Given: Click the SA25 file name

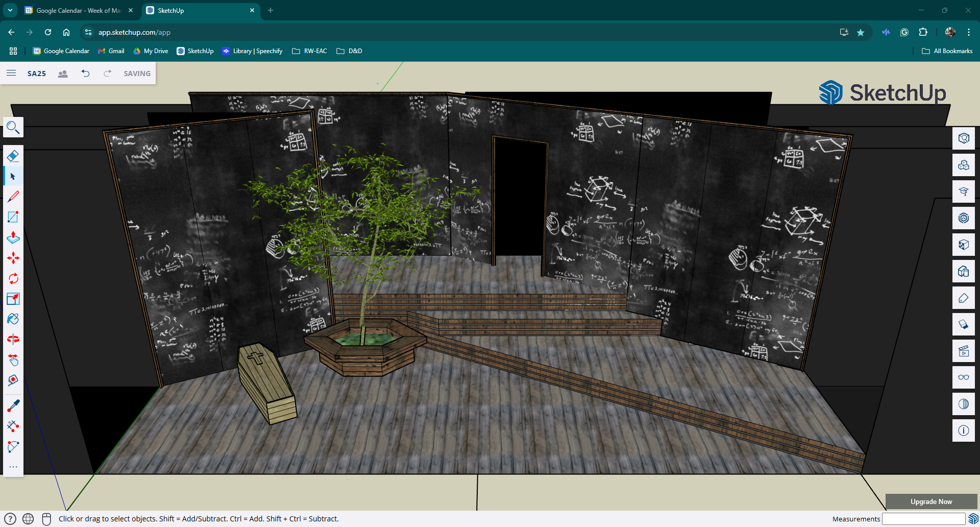Looking at the screenshot, I should coord(37,74).
